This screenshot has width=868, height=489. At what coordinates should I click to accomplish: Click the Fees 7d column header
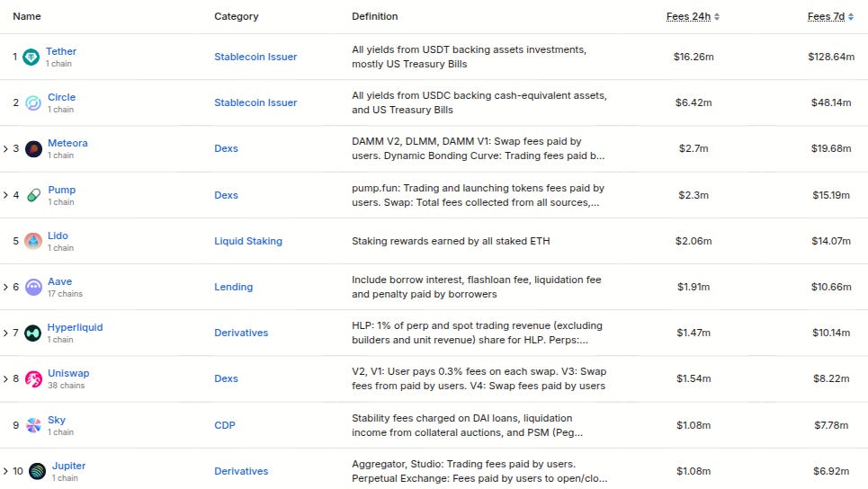(x=826, y=16)
